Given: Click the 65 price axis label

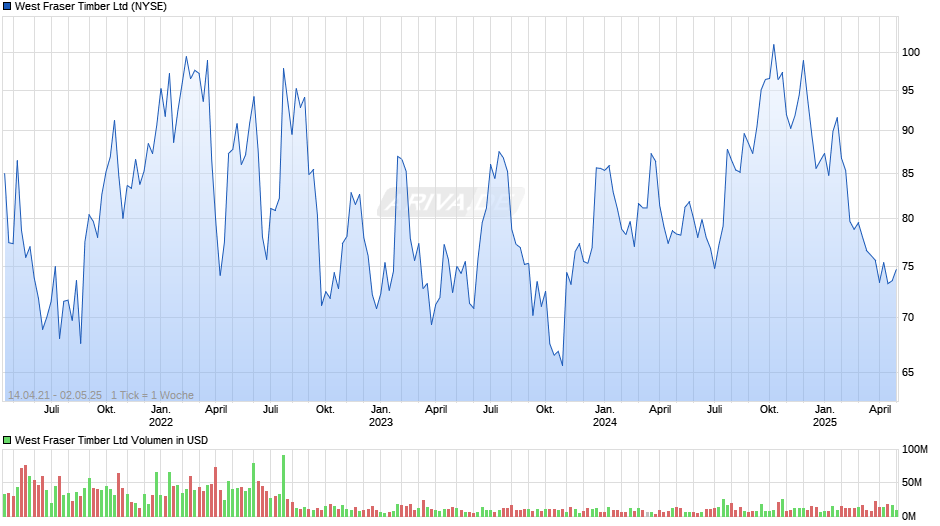Looking at the screenshot, I should [x=908, y=372].
